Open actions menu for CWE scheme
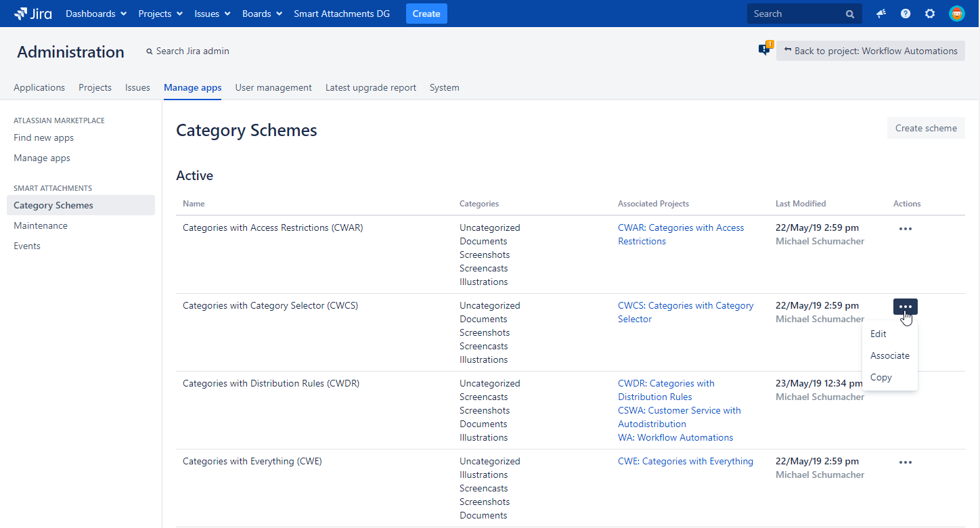The width and height of the screenshot is (980, 528). [x=905, y=462]
